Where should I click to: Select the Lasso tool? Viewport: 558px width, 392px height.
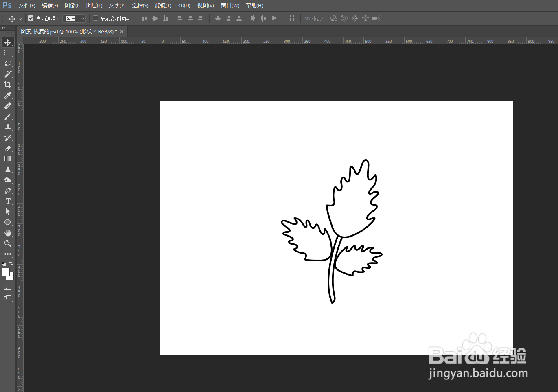[8, 64]
